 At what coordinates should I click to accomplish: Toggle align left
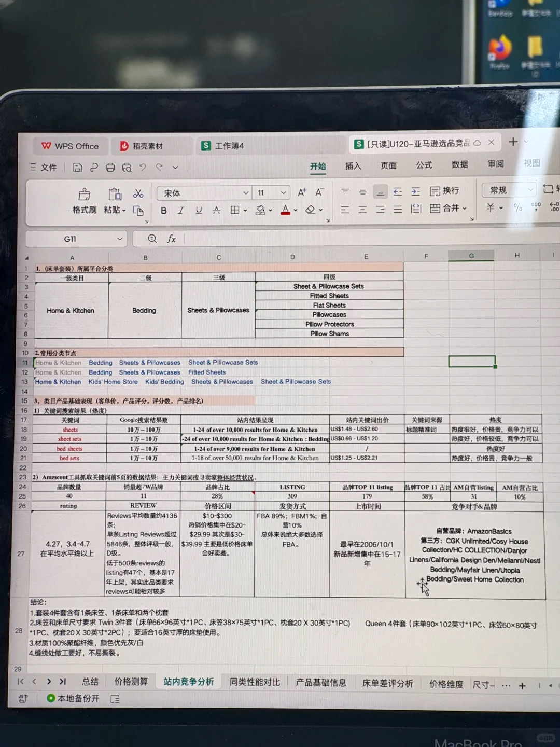[x=345, y=210]
